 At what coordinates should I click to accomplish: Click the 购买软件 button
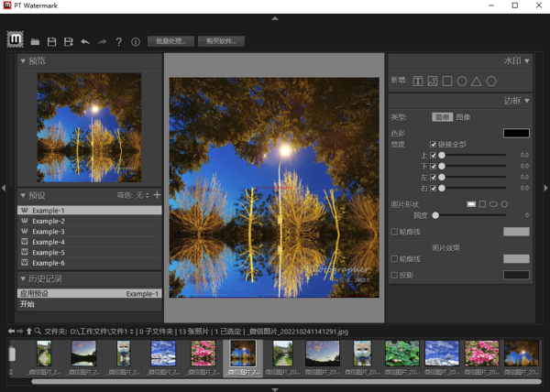tap(221, 41)
